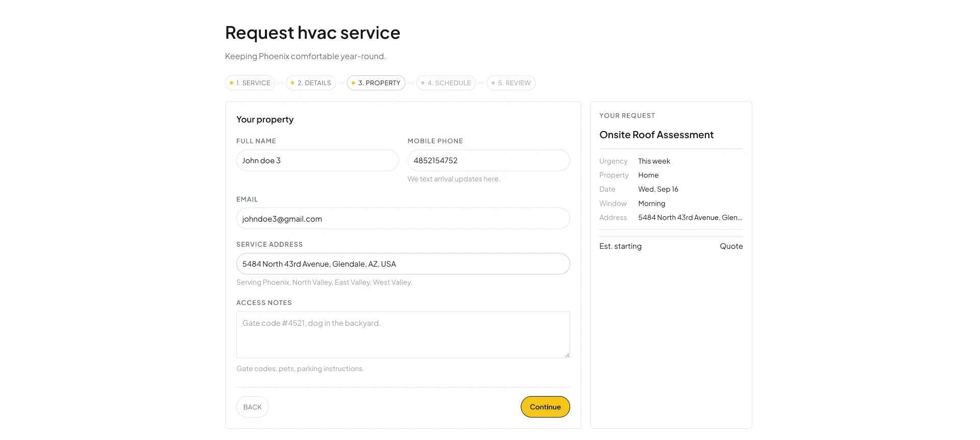Click the 'YOUR REQUEST' panel header

point(627,116)
